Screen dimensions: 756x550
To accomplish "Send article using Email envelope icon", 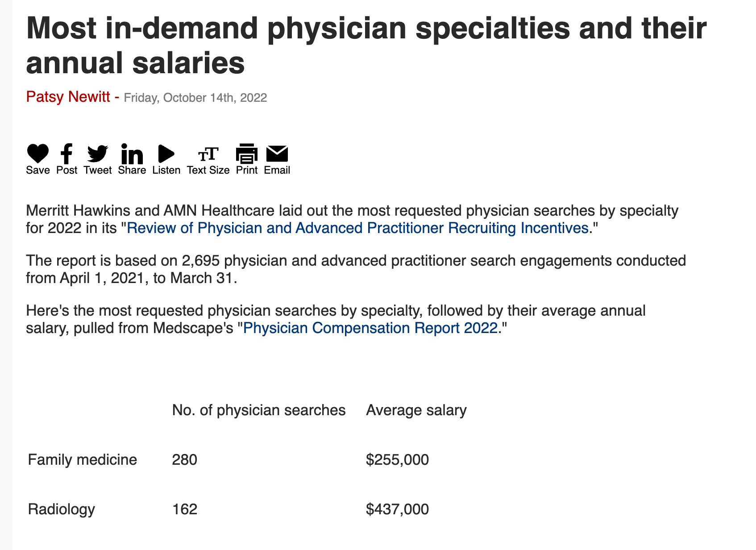I will click(x=277, y=154).
